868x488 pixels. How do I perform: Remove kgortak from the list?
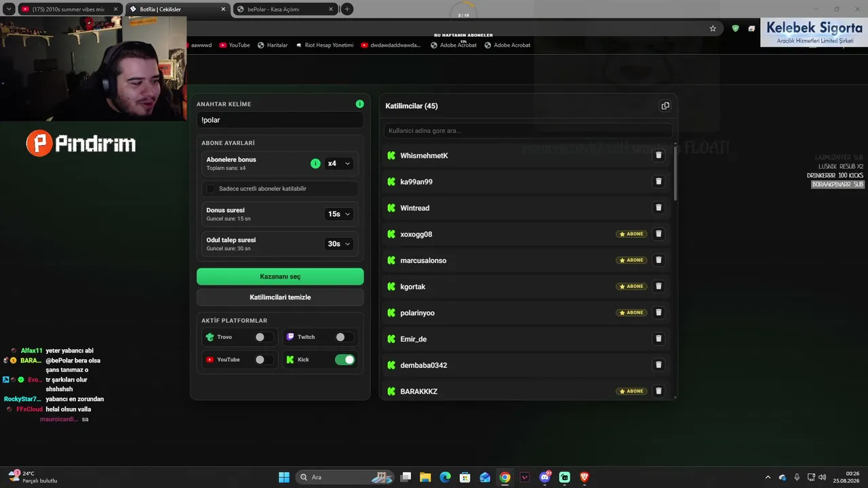coord(658,287)
